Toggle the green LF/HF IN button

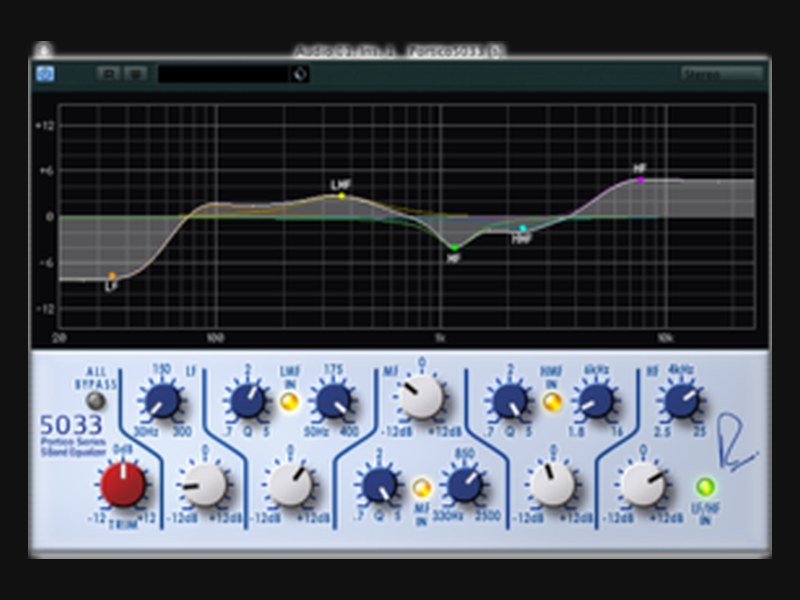click(x=705, y=487)
